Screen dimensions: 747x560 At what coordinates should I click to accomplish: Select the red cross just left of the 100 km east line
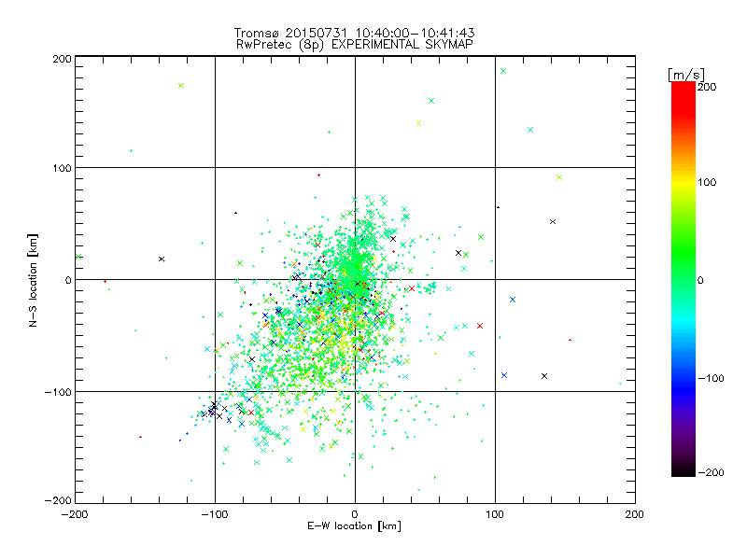point(480,326)
